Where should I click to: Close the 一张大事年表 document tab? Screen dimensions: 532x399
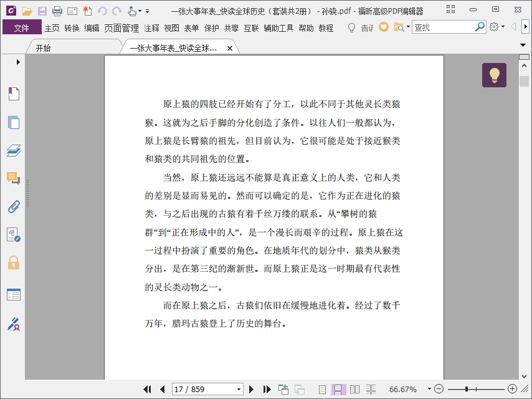230,48
